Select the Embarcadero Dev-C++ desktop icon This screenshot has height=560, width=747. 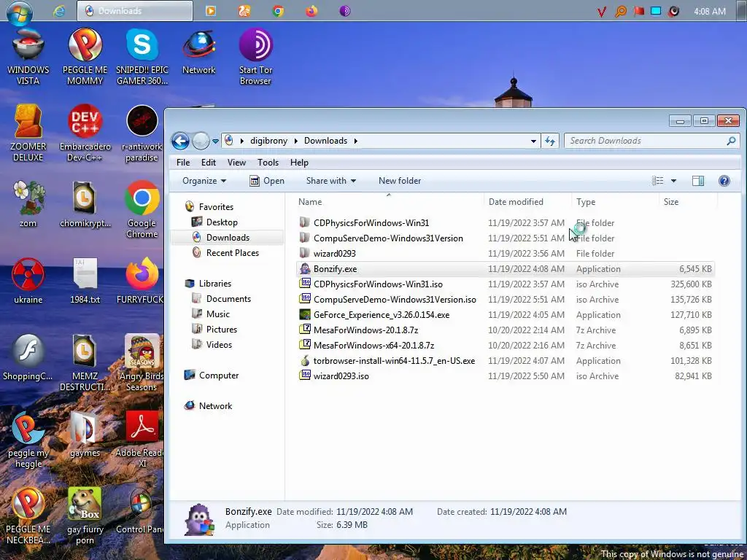tap(85, 134)
